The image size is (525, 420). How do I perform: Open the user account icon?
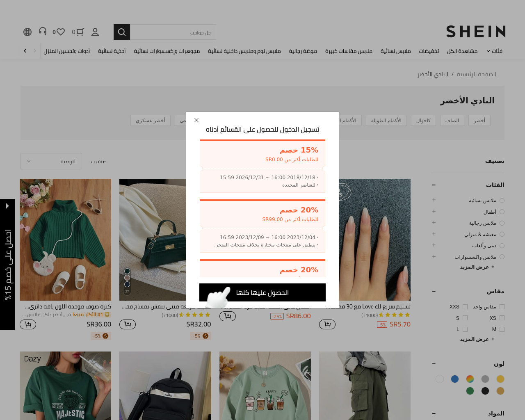tap(95, 32)
